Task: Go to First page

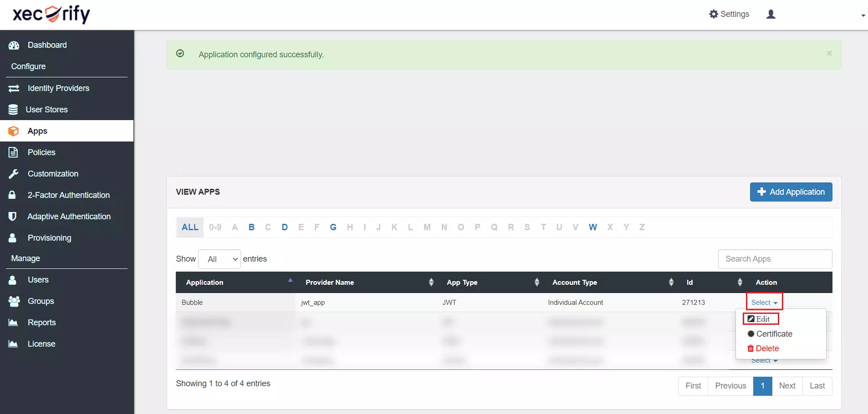Action: pos(693,386)
